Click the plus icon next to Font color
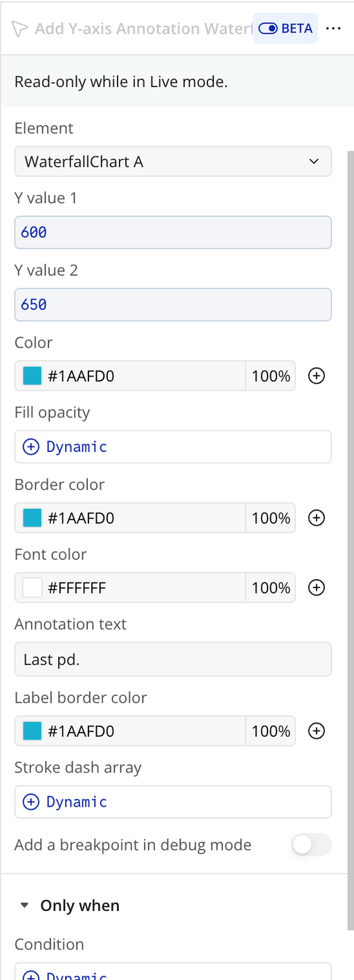Viewport: 354px width, 980px height. (316, 587)
